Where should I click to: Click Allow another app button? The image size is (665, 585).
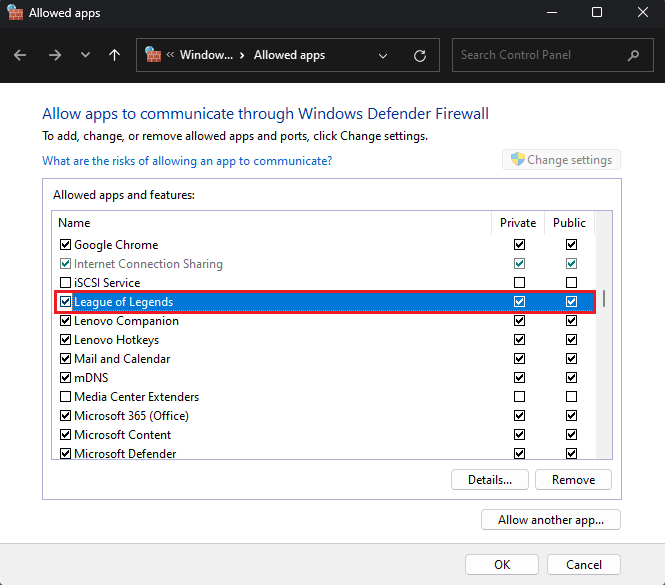pos(551,520)
